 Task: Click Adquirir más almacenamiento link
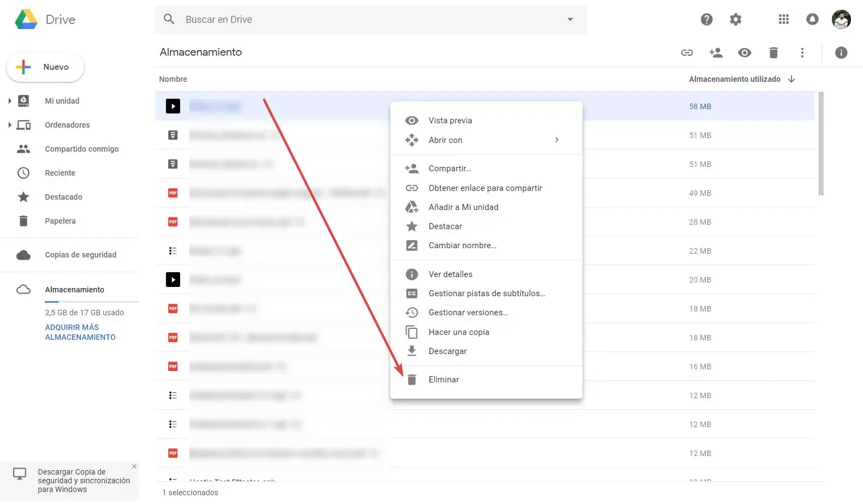[x=80, y=332]
